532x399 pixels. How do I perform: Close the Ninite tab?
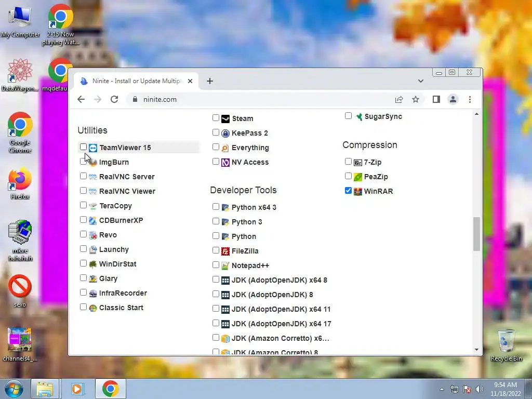coord(190,81)
